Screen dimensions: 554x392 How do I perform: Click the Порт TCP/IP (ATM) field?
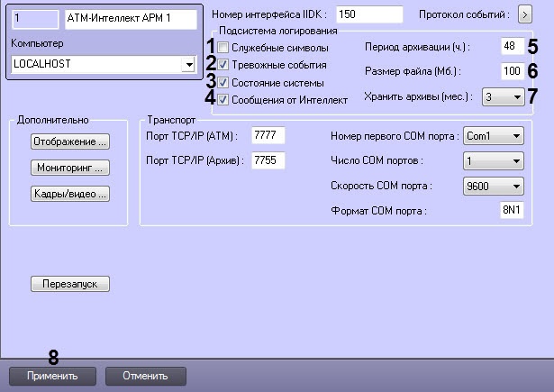coord(269,135)
